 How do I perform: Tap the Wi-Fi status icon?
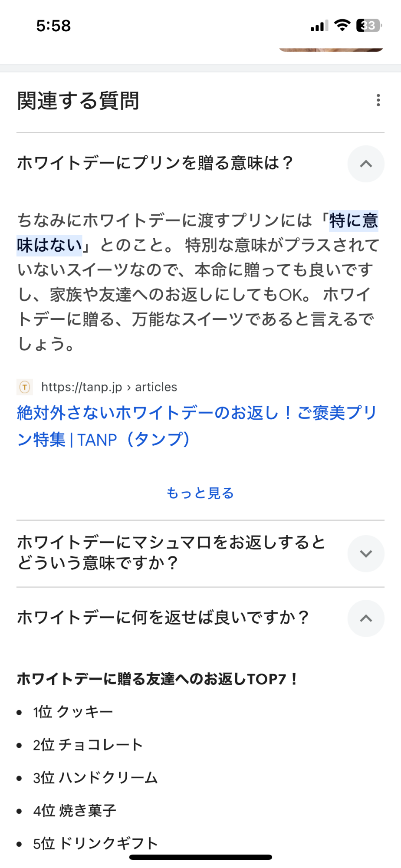[x=342, y=26]
